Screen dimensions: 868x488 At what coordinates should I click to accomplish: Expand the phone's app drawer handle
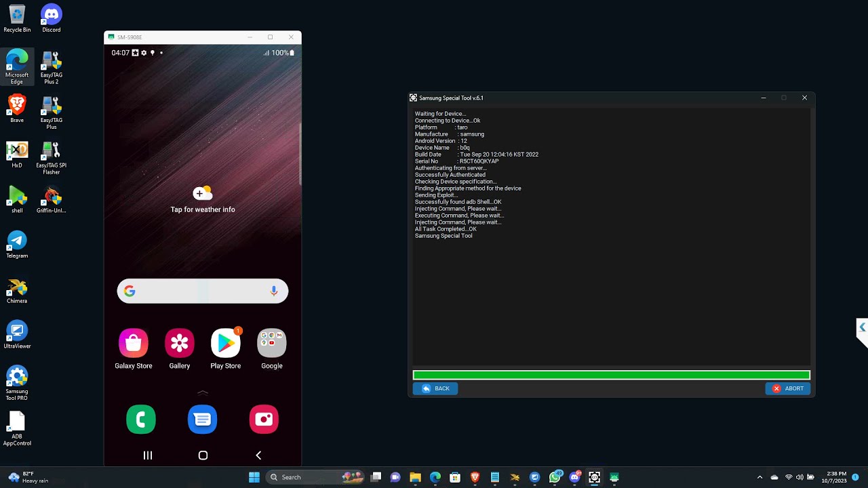click(x=202, y=391)
